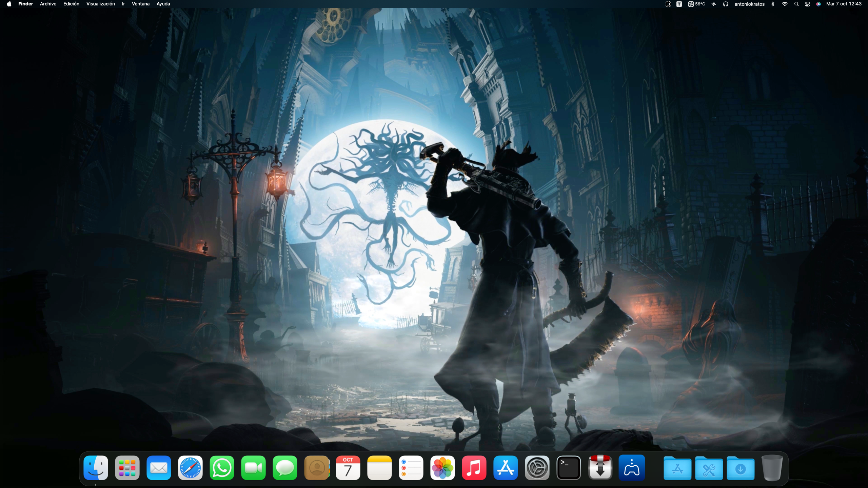Launch the Music app
Image resolution: width=868 pixels, height=488 pixels.
tap(474, 468)
